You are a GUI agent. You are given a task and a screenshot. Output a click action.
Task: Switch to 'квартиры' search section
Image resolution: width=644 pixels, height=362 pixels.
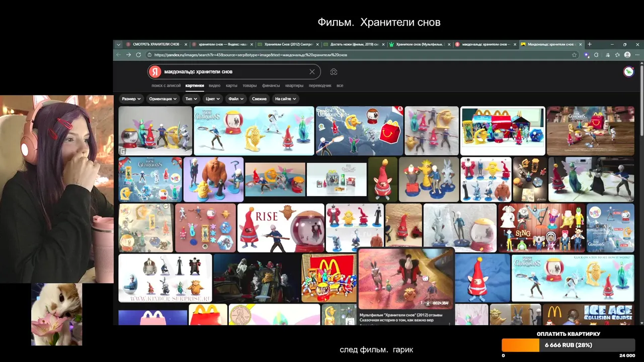click(x=294, y=85)
